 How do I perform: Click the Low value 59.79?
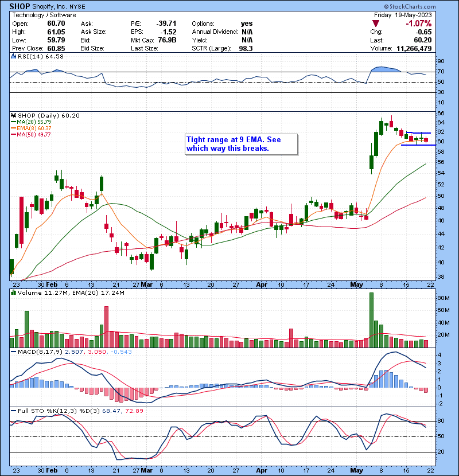click(x=56, y=40)
